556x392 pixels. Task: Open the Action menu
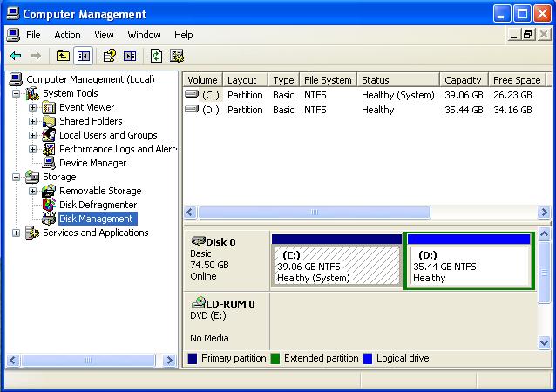pos(67,35)
